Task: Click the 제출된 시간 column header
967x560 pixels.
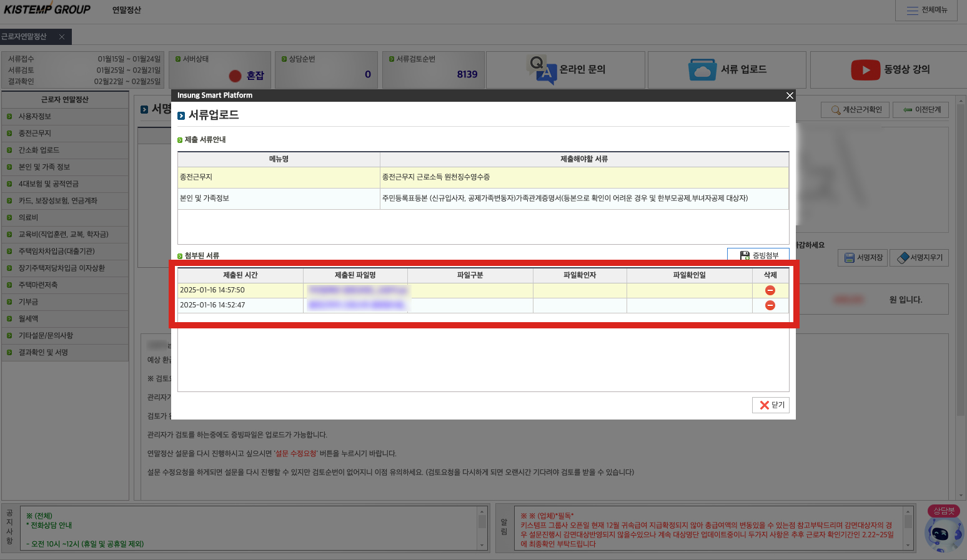Action: tap(241, 275)
